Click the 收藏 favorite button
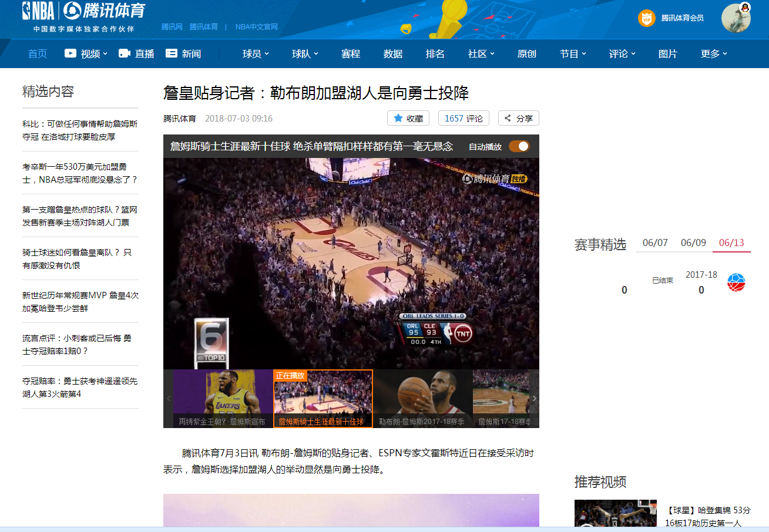Viewport: 769px width, 532px height. click(x=408, y=118)
